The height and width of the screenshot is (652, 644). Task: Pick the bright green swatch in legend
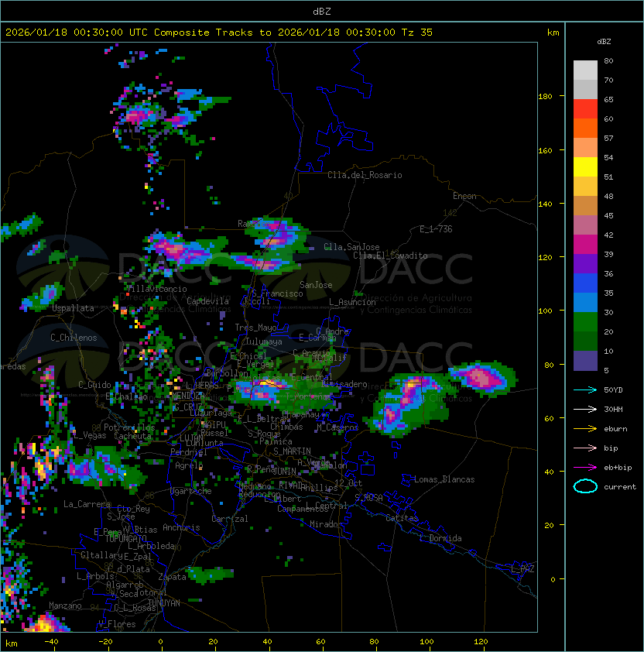coord(585,322)
